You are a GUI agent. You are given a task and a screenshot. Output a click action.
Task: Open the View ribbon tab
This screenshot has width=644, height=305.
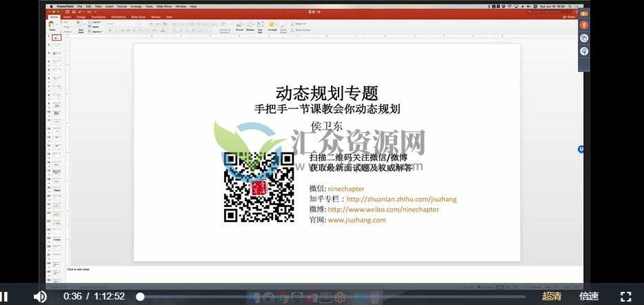click(169, 17)
